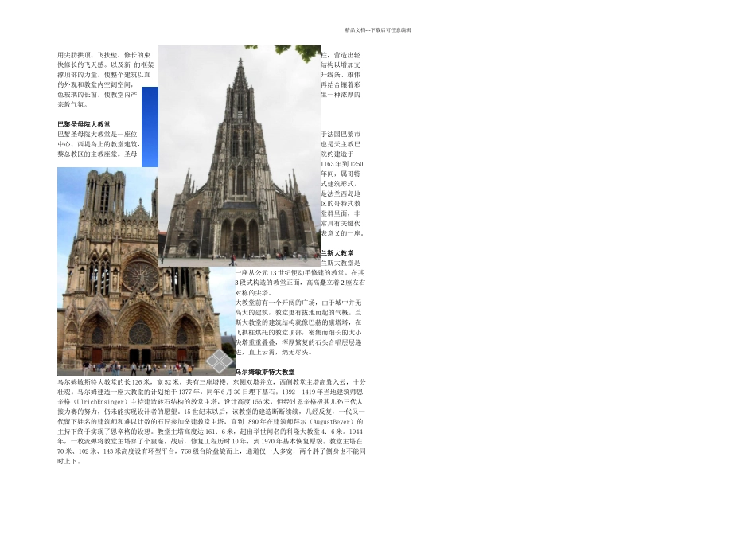This screenshot has height=535, width=756.
Task: Select the heading 兰斯大教堂
Action: point(337,253)
